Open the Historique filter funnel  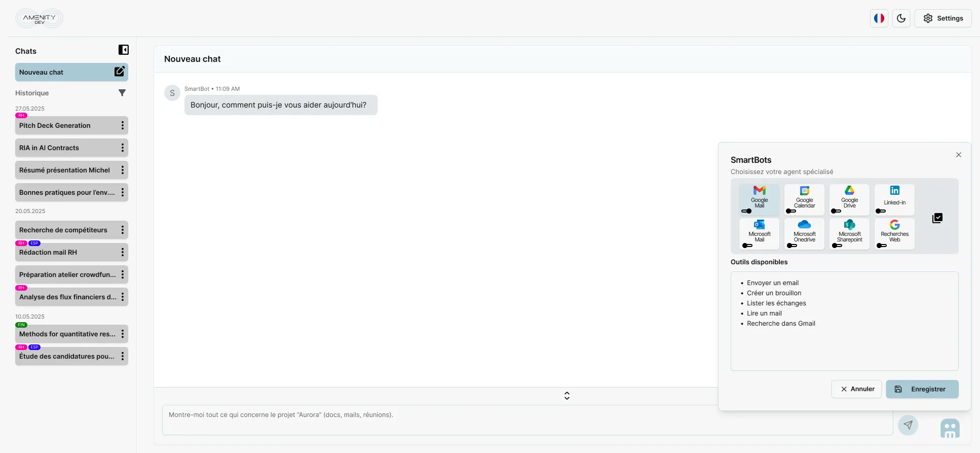coord(122,93)
